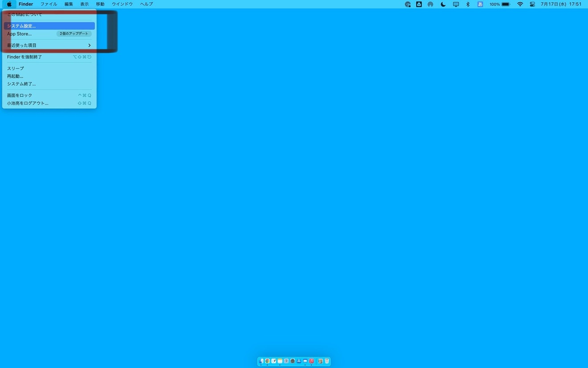Screen dimensions: 588x368
Task: Select Finder を強制終了
Action: tap(49, 57)
